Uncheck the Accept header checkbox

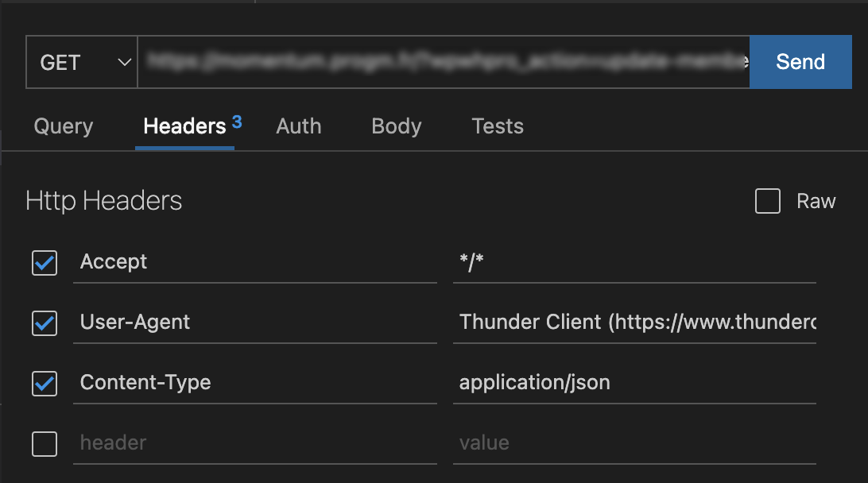pos(45,263)
